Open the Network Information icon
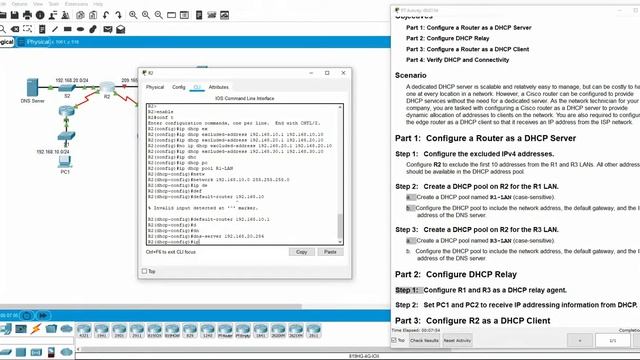The width and height of the screenshot is (640, 360). [x=40, y=15]
